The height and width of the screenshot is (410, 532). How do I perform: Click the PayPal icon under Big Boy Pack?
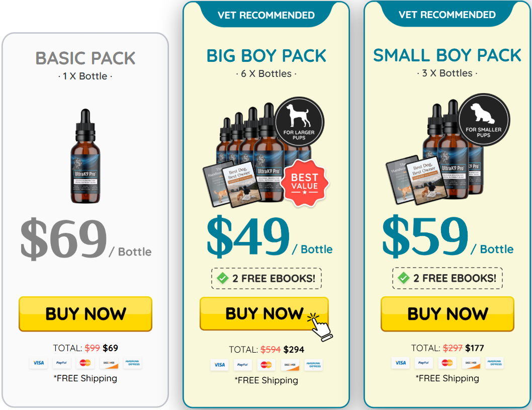click(x=242, y=365)
